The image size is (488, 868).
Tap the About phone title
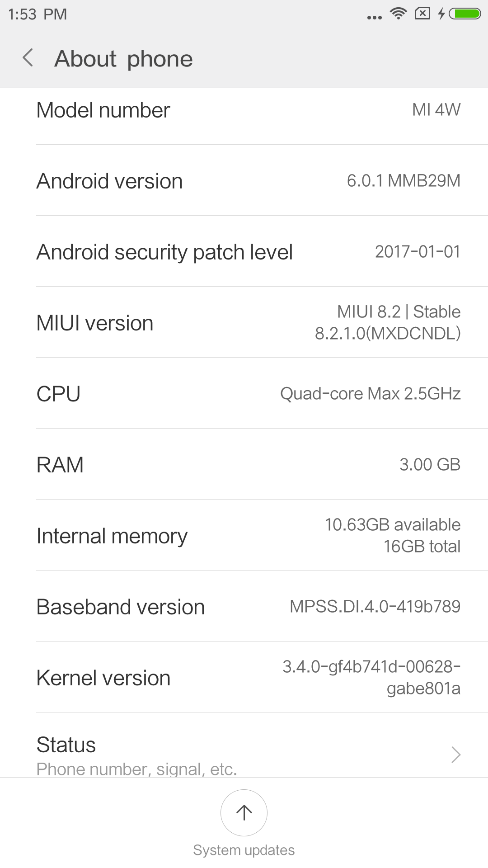[123, 59]
